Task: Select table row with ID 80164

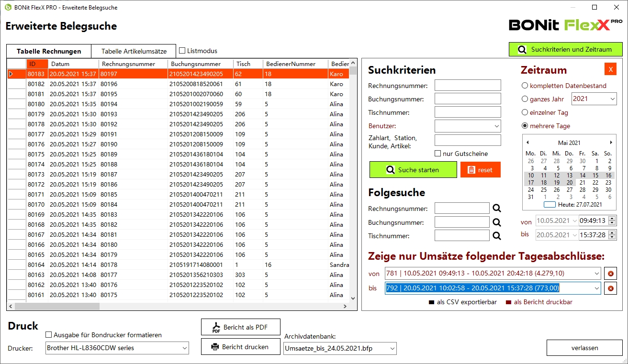Action: pyautogui.click(x=178, y=265)
